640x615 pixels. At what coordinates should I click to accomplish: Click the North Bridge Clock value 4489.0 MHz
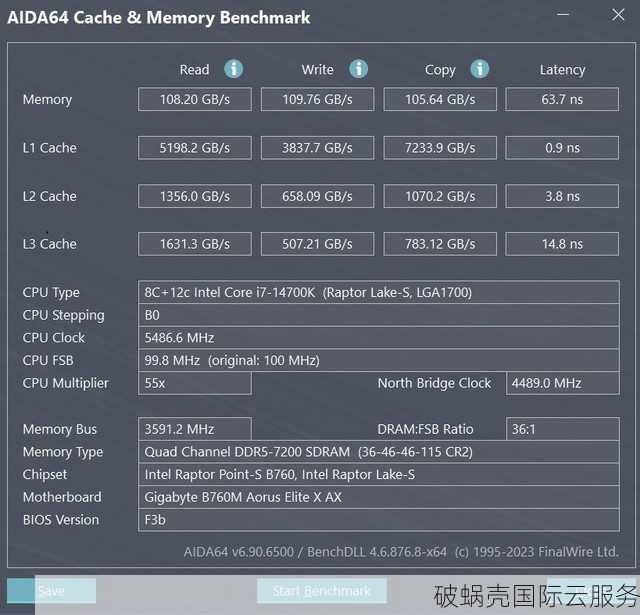(x=563, y=383)
